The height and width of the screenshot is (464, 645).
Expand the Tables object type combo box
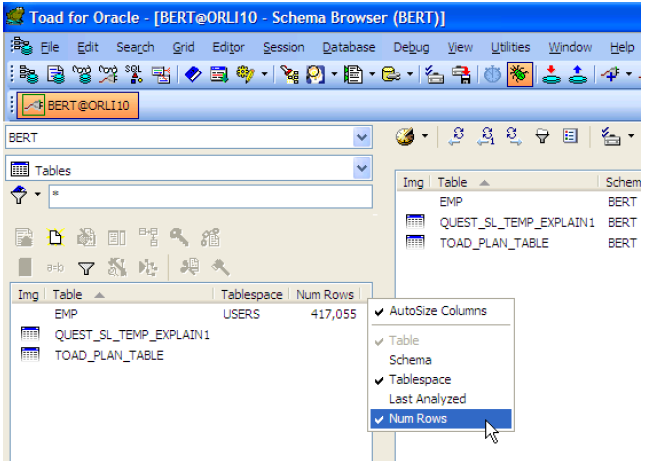[x=362, y=168]
